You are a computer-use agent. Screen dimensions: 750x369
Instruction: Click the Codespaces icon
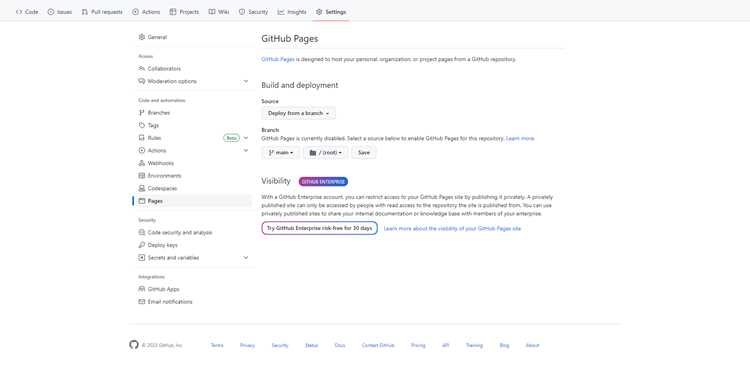(x=142, y=188)
